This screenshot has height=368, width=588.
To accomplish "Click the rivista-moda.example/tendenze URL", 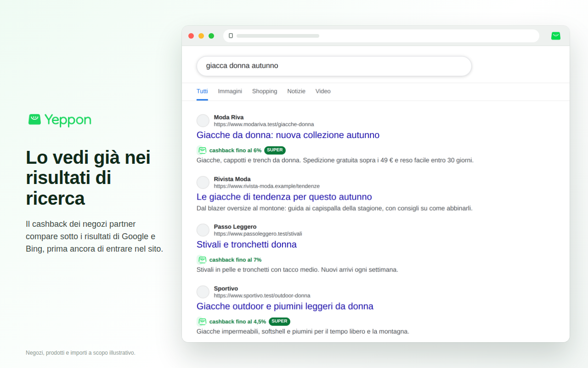I will tap(266, 186).
